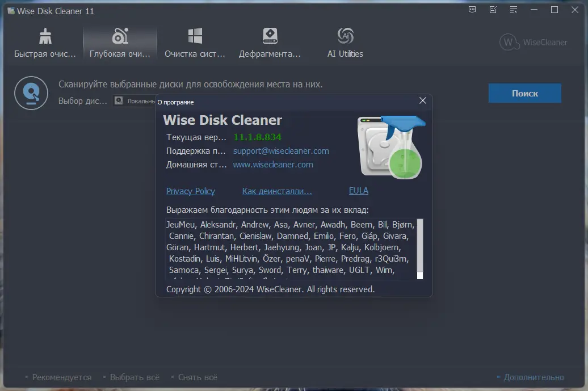
Task: Open the Privacy Policy link
Action: pyautogui.click(x=190, y=191)
